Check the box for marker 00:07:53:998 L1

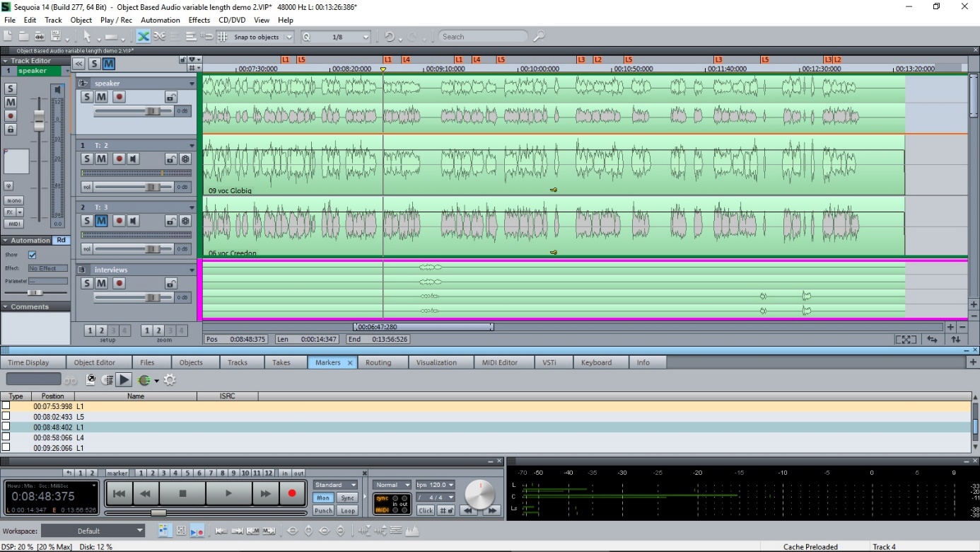(6, 406)
